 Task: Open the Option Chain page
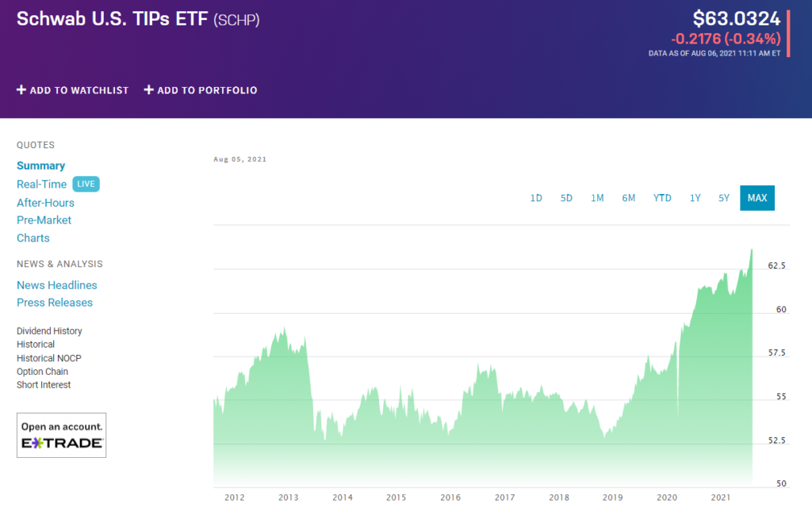(x=42, y=371)
